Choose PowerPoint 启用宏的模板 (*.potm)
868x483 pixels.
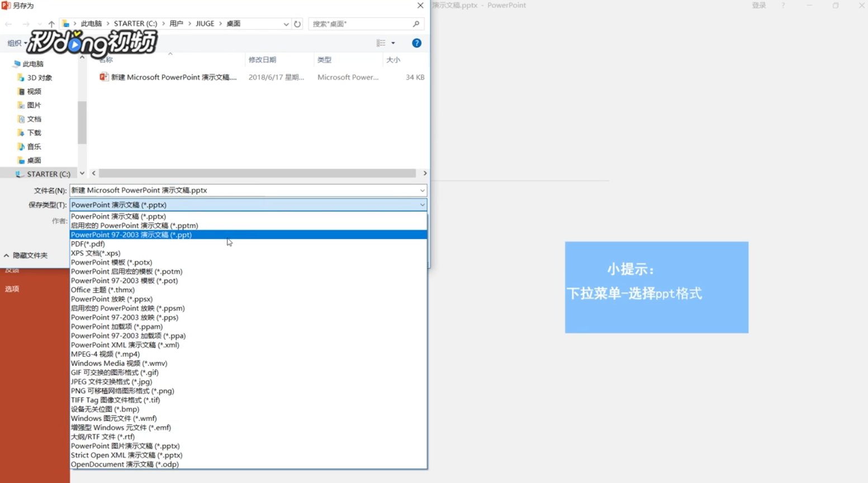[x=248, y=272]
